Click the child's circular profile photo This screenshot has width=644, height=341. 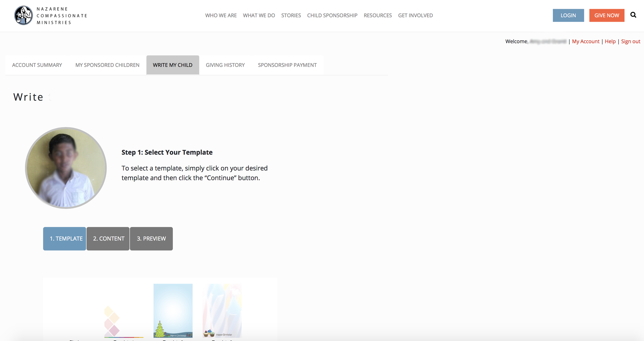[x=66, y=168]
